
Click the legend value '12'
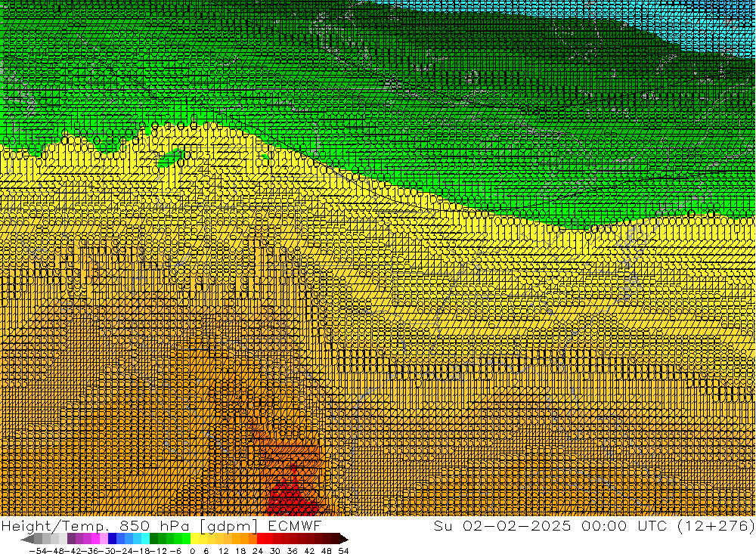224,551
